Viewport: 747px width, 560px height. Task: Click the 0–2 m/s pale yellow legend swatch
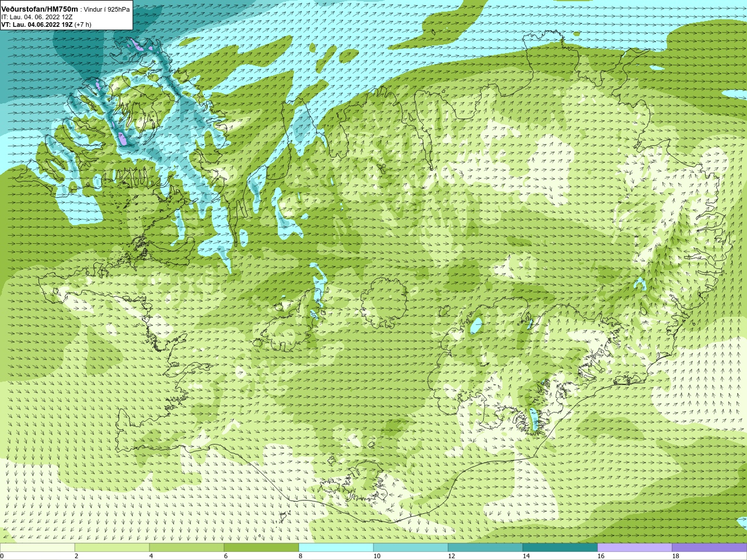(37, 548)
